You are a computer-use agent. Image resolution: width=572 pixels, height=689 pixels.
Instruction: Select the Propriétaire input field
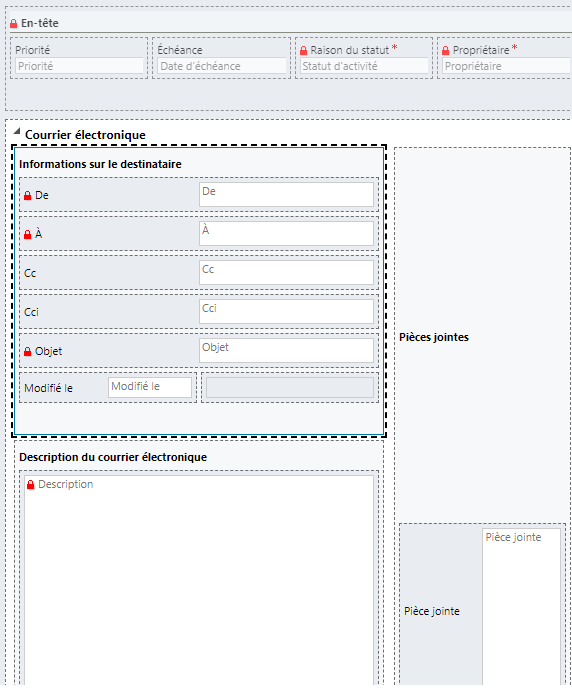point(507,66)
